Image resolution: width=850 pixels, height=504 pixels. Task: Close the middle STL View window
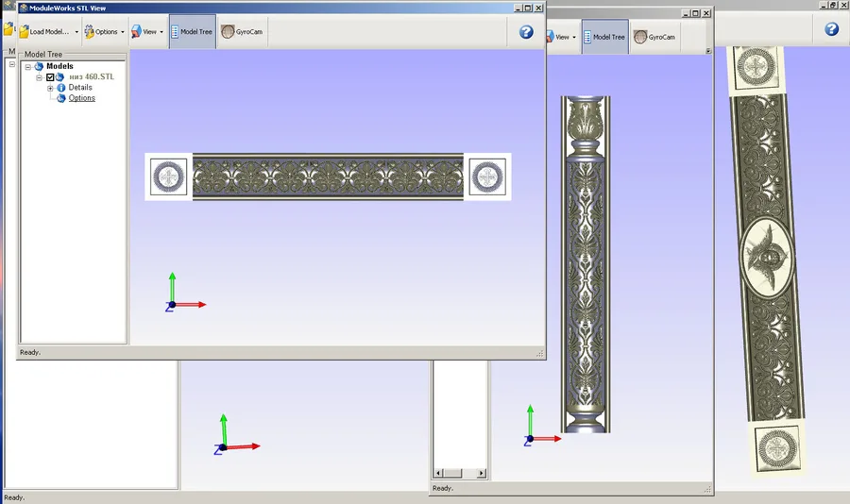(x=706, y=13)
